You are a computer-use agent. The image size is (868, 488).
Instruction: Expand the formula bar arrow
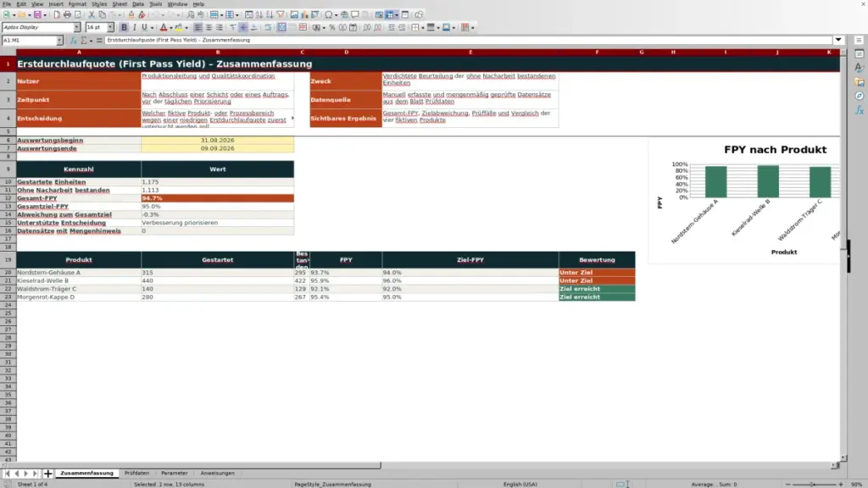tap(838, 40)
